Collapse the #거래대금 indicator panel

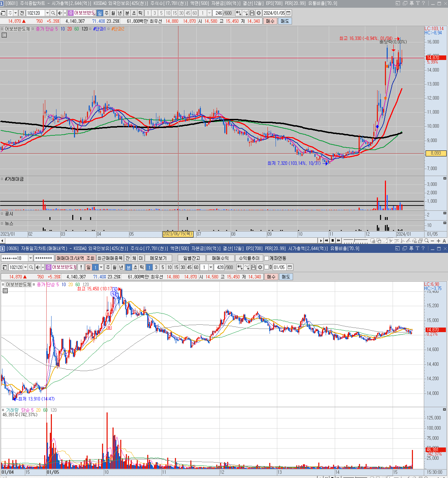coord(445,179)
